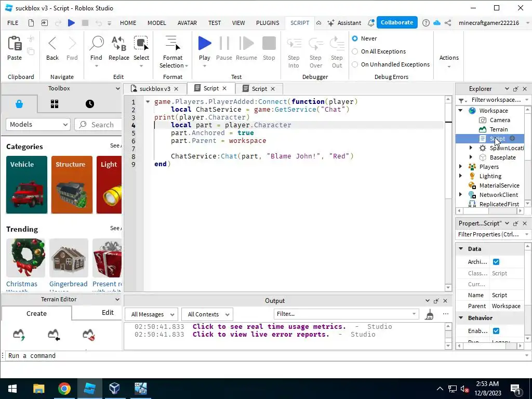
Task: Collapse the Workspace tree node
Action: pos(460,110)
